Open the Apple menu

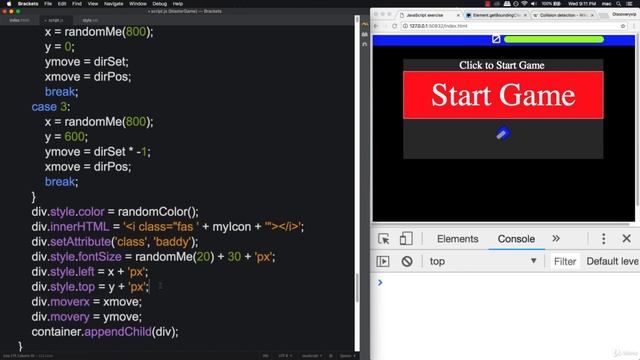coord(9,4)
